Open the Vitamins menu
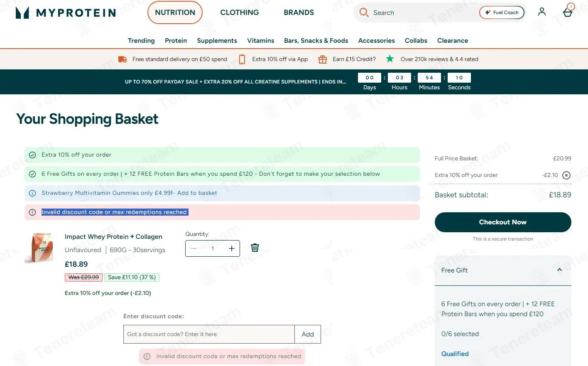 (260, 41)
